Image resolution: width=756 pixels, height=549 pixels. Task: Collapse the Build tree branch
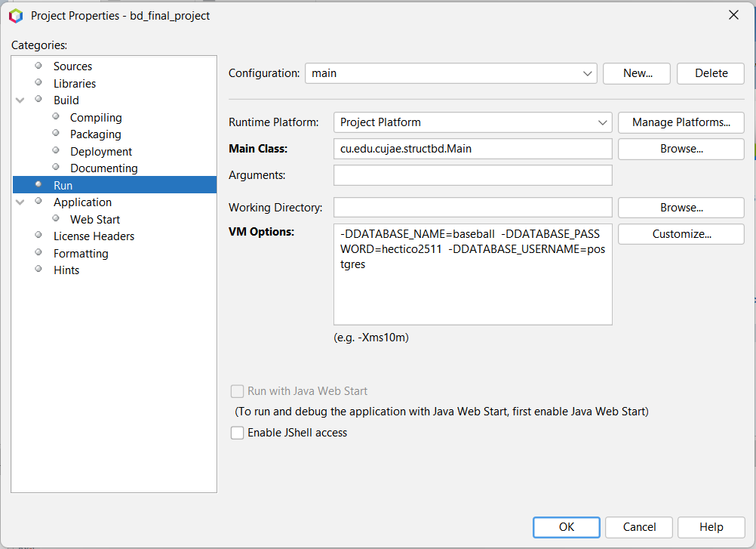point(20,100)
